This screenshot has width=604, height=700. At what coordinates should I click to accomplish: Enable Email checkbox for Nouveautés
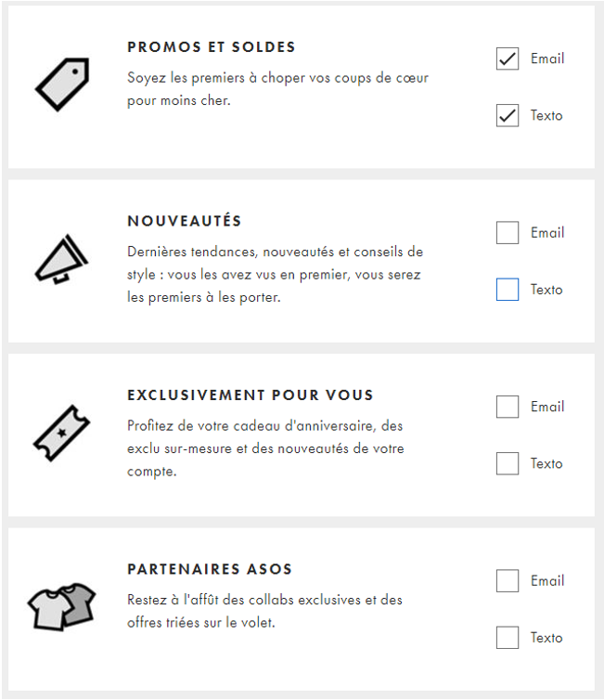pyautogui.click(x=508, y=233)
